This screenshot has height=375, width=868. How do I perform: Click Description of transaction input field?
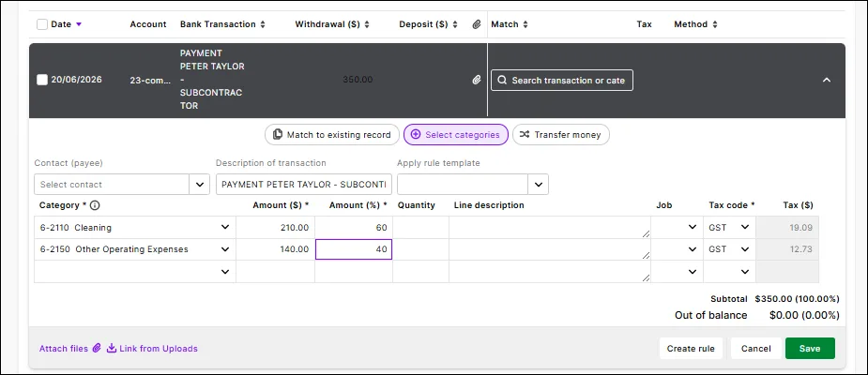pyautogui.click(x=304, y=184)
